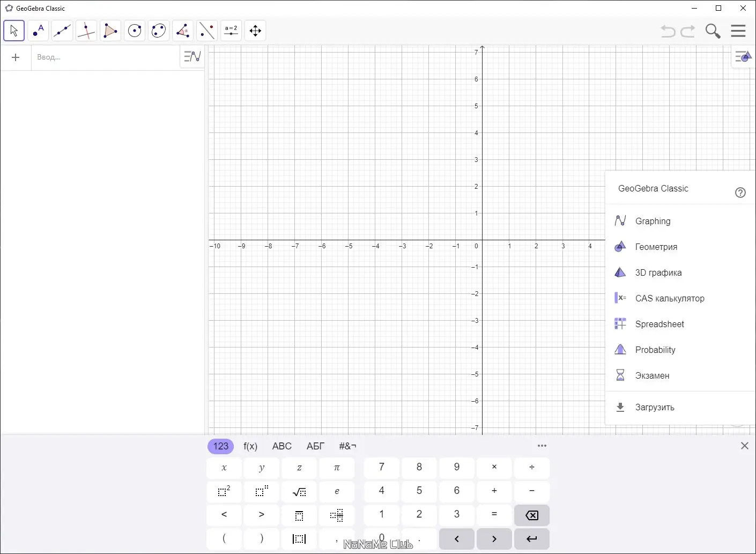Click the plus button beside input
This screenshot has height=554, width=756.
[16, 57]
